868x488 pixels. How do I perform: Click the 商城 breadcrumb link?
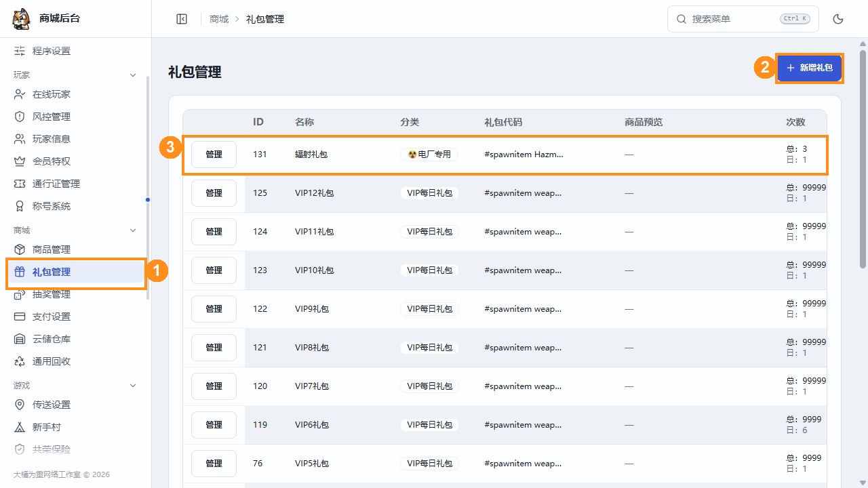coord(219,19)
